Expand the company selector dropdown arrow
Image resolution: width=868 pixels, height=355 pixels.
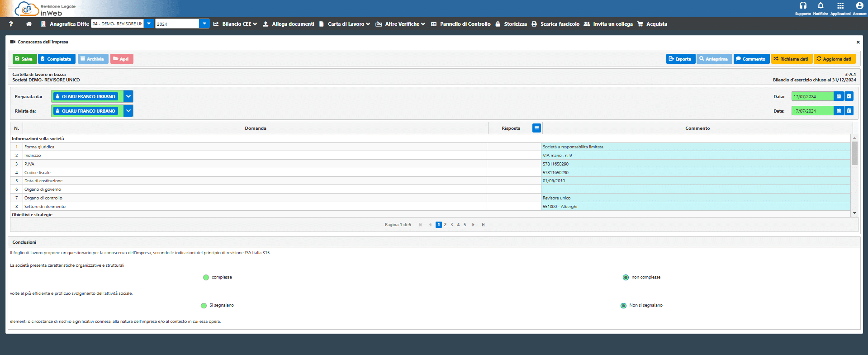coord(149,24)
